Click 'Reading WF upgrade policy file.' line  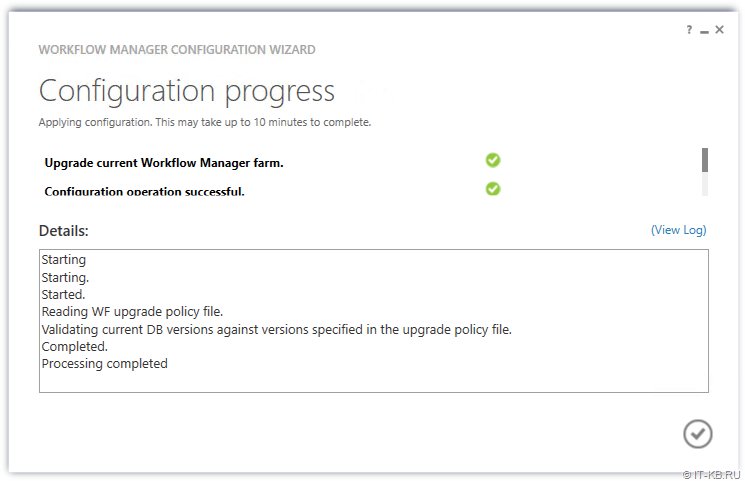[x=132, y=312]
